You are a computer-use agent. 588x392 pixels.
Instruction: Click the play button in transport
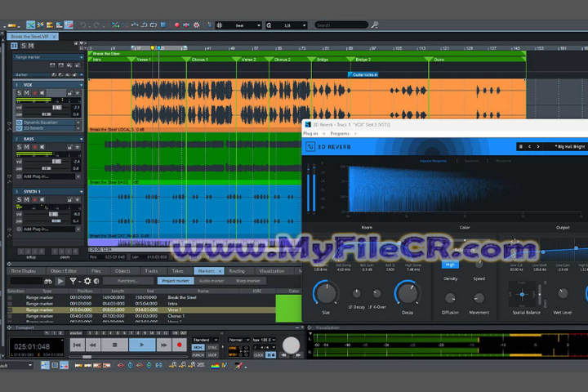pyautogui.click(x=142, y=345)
